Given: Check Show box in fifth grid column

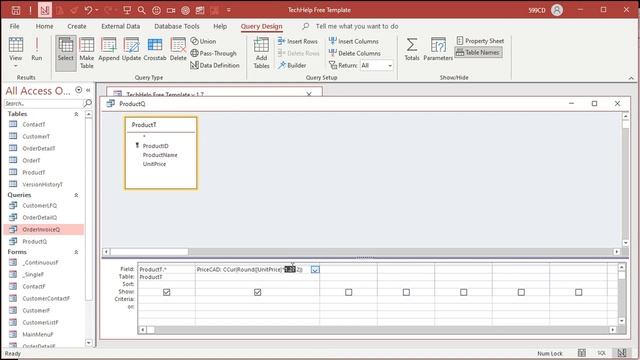Looking at the screenshot, I should tap(464, 292).
